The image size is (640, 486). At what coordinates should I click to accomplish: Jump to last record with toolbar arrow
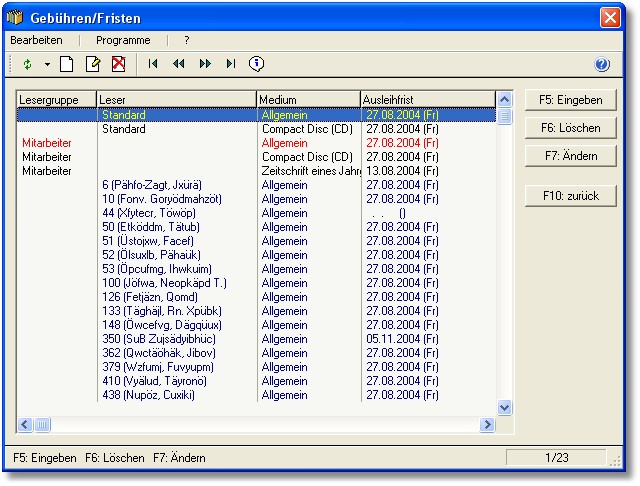coord(231,64)
